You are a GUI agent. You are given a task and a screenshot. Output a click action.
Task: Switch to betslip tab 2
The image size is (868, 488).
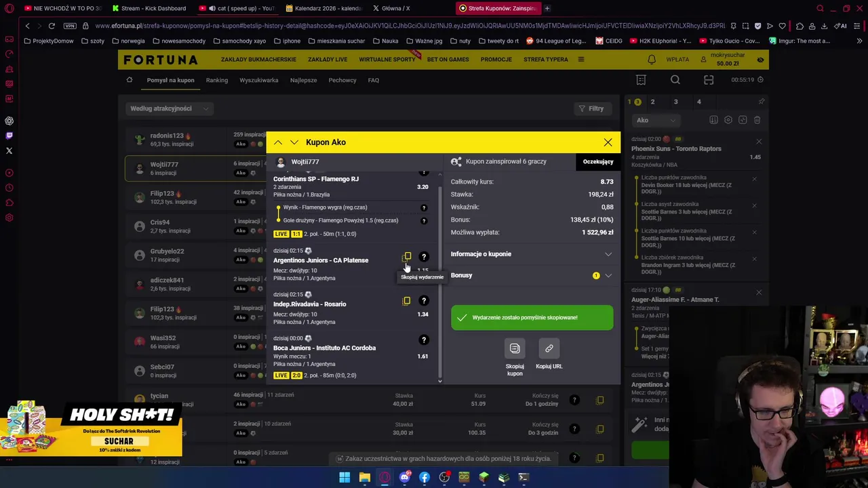[x=652, y=102]
